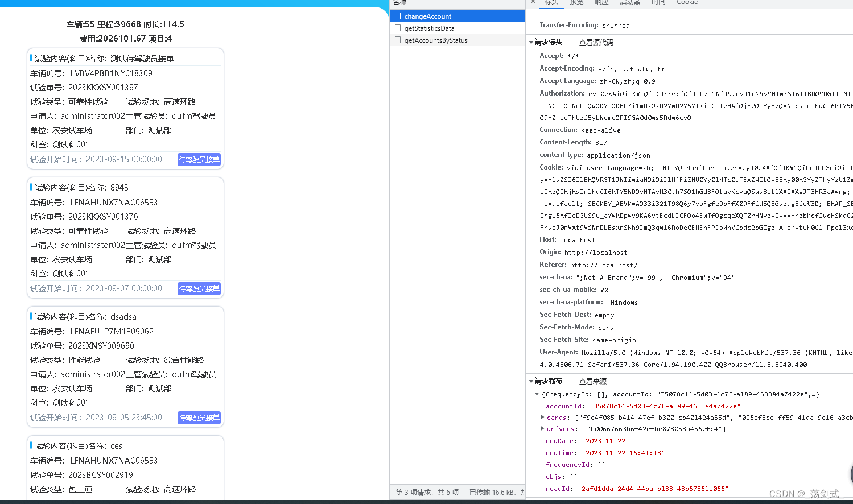
Task: Select the endDate "2023-11-22" payload row
Action: click(x=587, y=441)
